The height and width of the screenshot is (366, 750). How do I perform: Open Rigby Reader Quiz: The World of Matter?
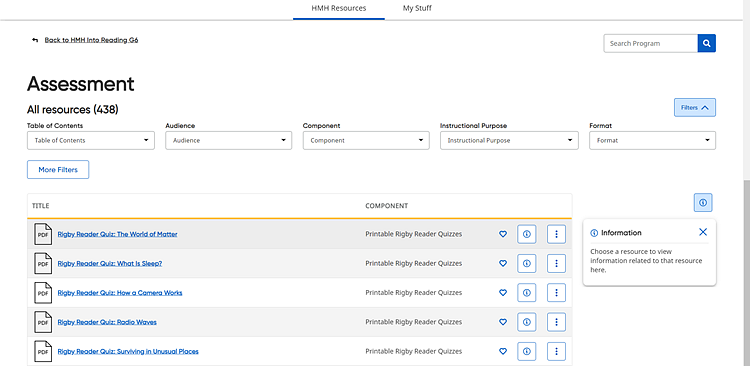117,234
